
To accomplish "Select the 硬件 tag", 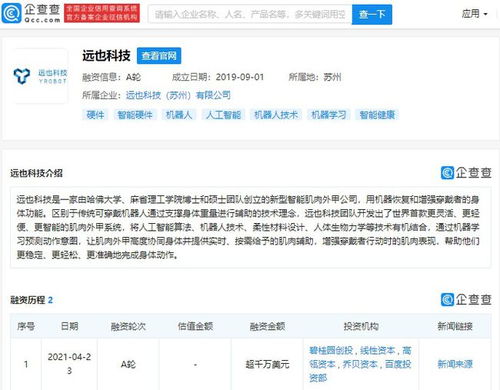I will click(x=95, y=115).
